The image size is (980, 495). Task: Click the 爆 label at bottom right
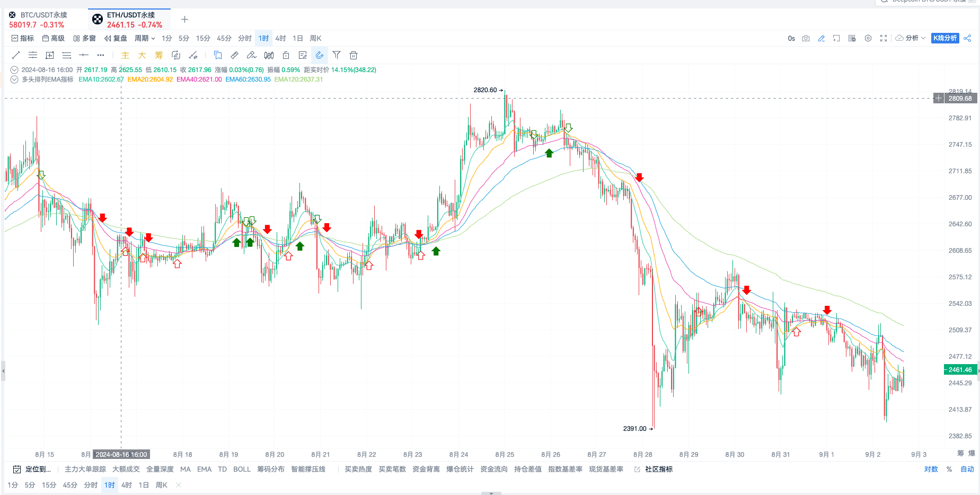972,453
